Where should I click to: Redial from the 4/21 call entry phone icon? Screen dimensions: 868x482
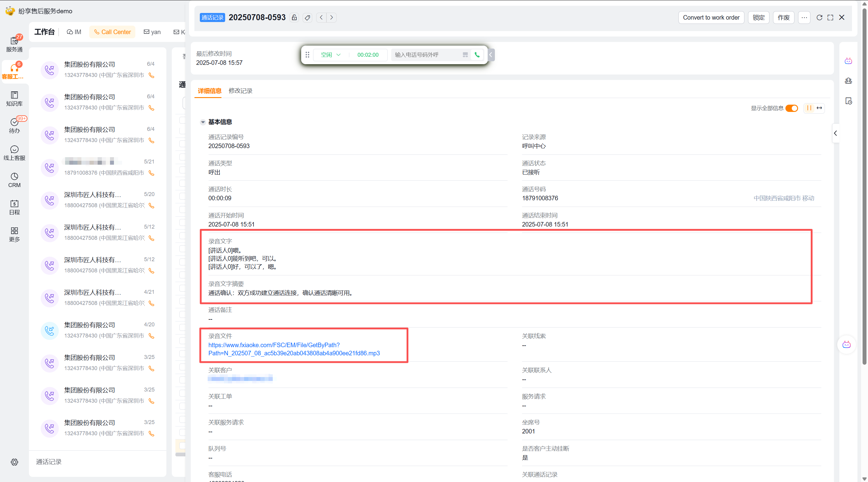[x=152, y=303]
